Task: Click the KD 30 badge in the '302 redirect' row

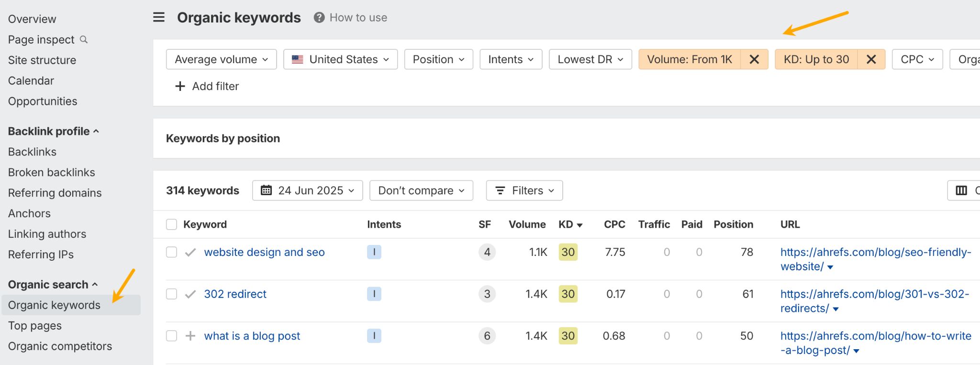Action: (568, 294)
